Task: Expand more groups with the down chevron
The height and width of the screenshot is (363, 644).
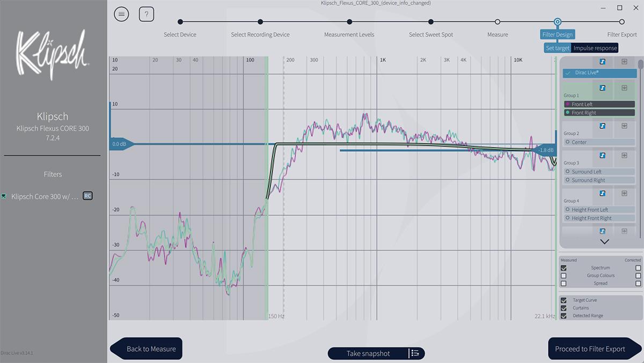Action: (x=604, y=242)
